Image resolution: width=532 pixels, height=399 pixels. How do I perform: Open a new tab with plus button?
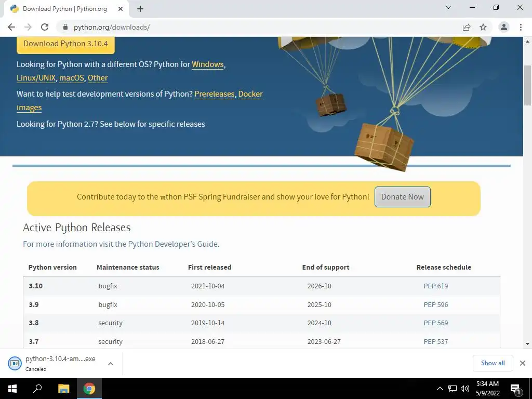140,9
